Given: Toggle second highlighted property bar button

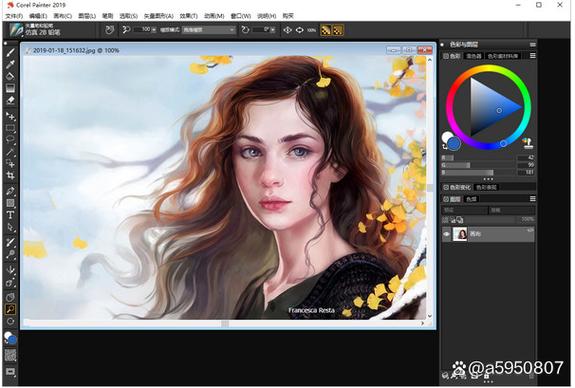Looking at the screenshot, I should point(338,30).
